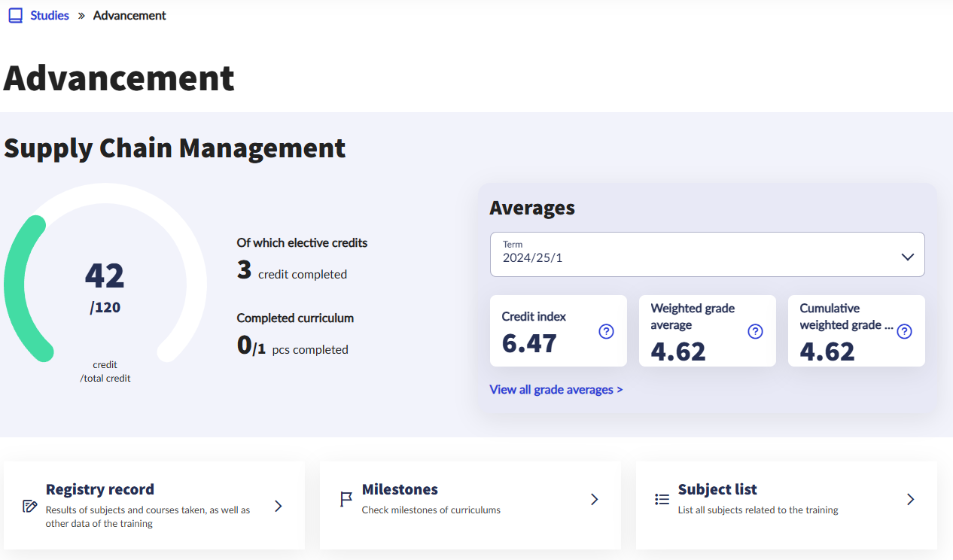This screenshot has height=560, width=953.
Task: Open the Credit index help icon
Action: (606, 331)
